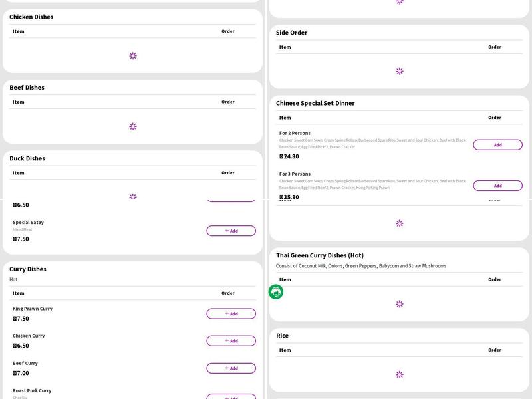The image size is (532, 399).
Task: Click the green floating chat support icon
Action: pos(276,292)
